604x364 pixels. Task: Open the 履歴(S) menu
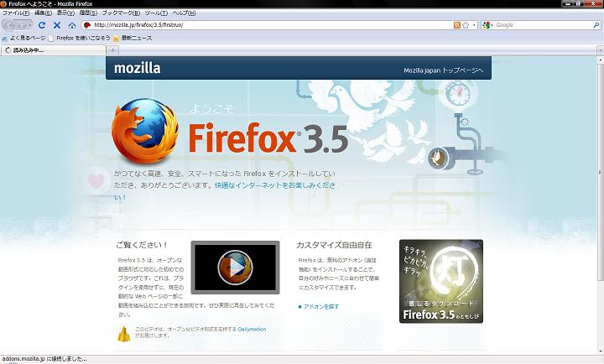[88, 13]
